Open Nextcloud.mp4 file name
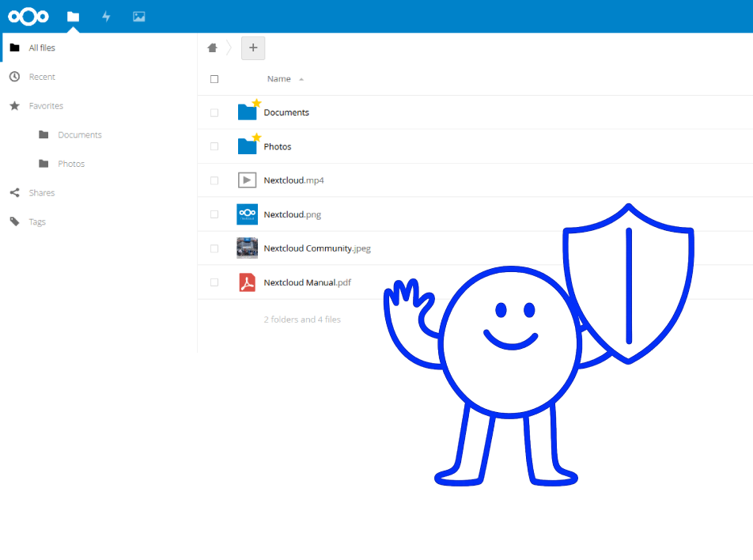Image resolution: width=753 pixels, height=560 pixels. pos(294,180)
